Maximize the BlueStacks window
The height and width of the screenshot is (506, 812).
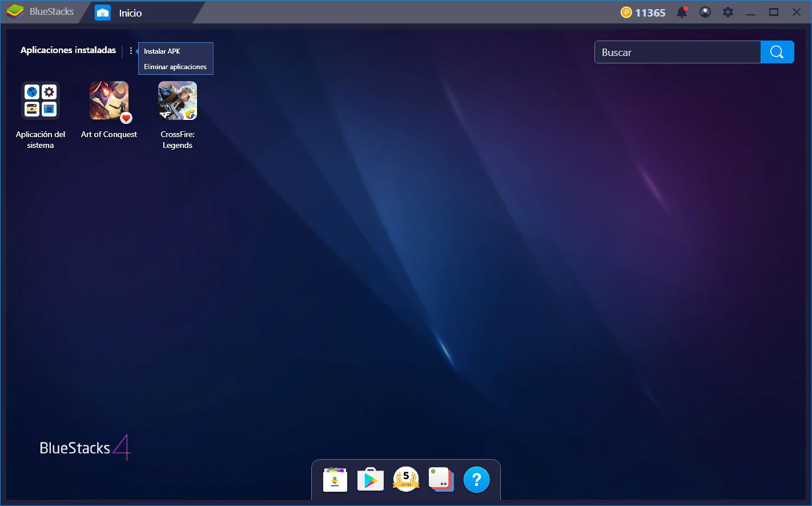[x=774, y=12]
